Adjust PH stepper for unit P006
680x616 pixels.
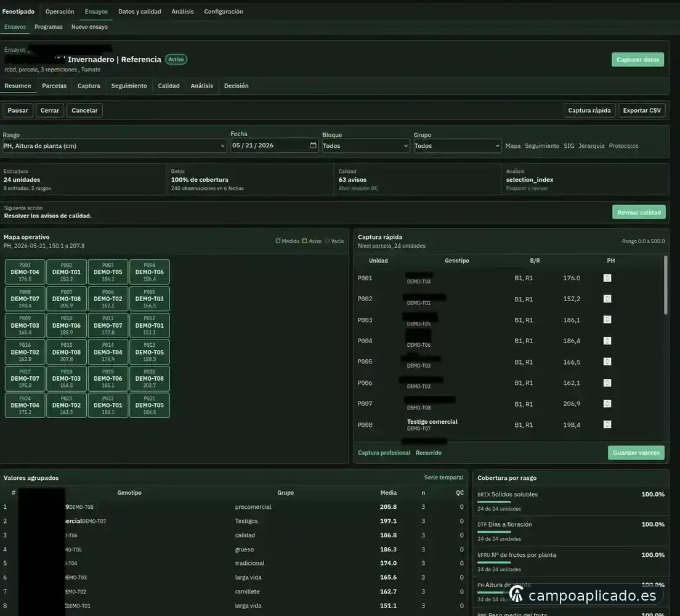pyautogui.click(x=607, y=383)
